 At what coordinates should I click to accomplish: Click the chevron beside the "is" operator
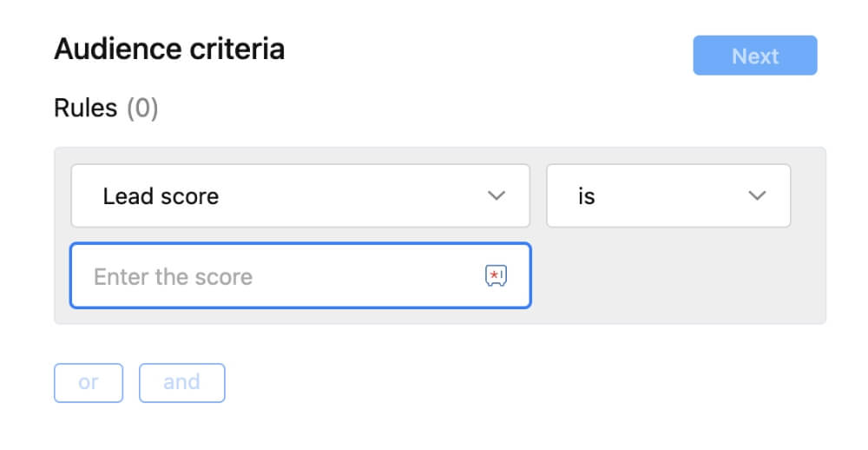(x=757, y=195)
